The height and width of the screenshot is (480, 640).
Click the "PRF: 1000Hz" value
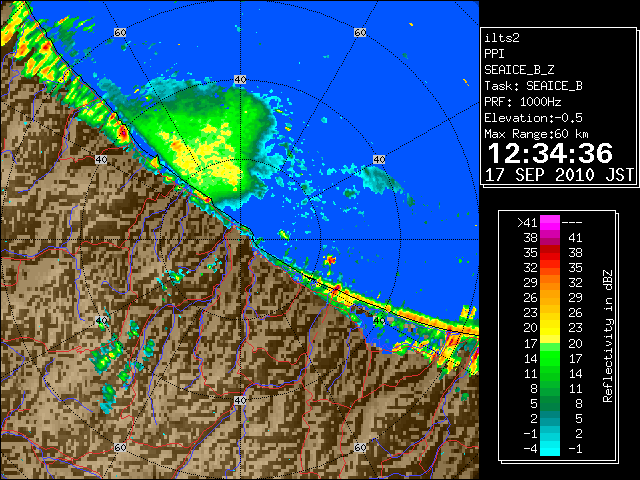pyautogui.click(x=523, y=102)
